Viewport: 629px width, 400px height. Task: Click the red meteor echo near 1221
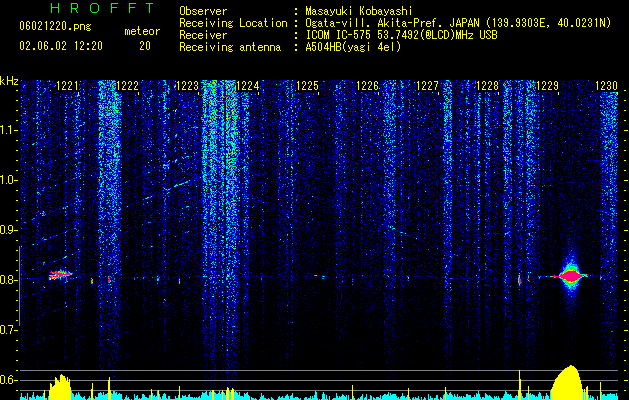click(60, 275)
